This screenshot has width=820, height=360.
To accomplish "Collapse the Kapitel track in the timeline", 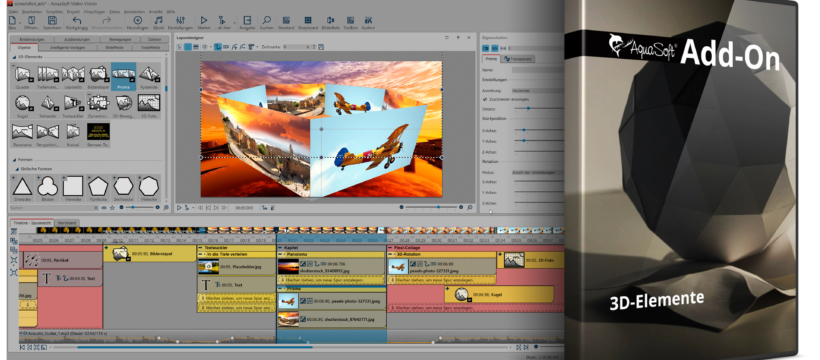I will point(280,248).
